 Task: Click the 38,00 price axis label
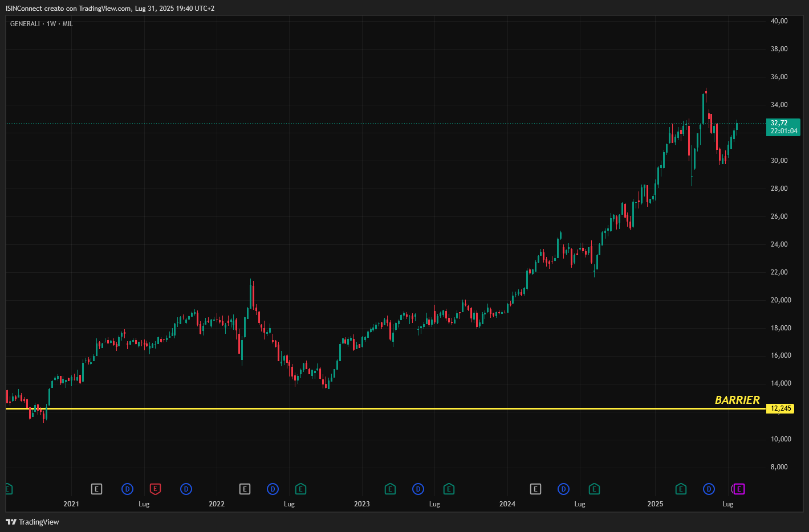(x=779, y=49)
